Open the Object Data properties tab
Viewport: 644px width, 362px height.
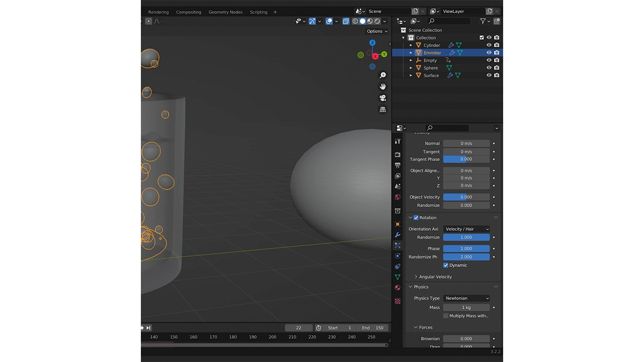[x=397, y=277]
